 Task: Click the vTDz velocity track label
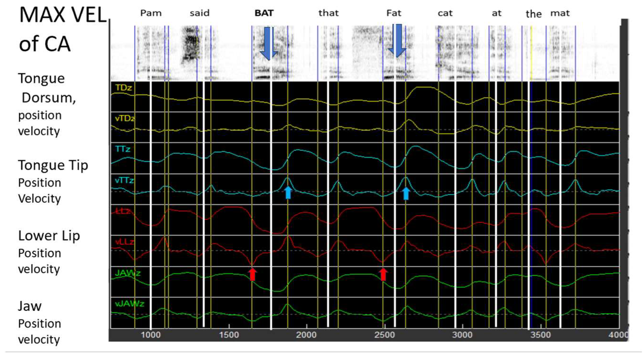point(125,118)
